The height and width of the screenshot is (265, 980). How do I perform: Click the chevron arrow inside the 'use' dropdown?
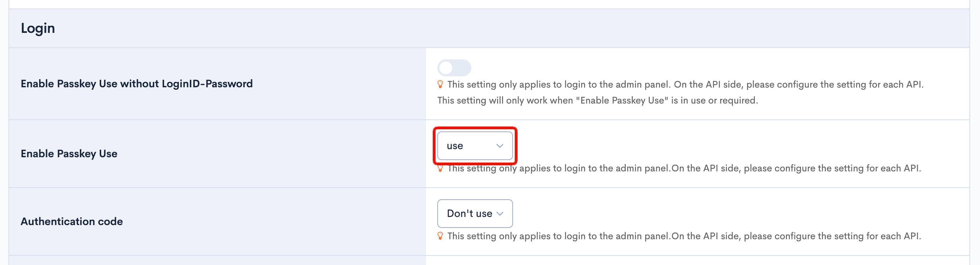coord(500,145)
